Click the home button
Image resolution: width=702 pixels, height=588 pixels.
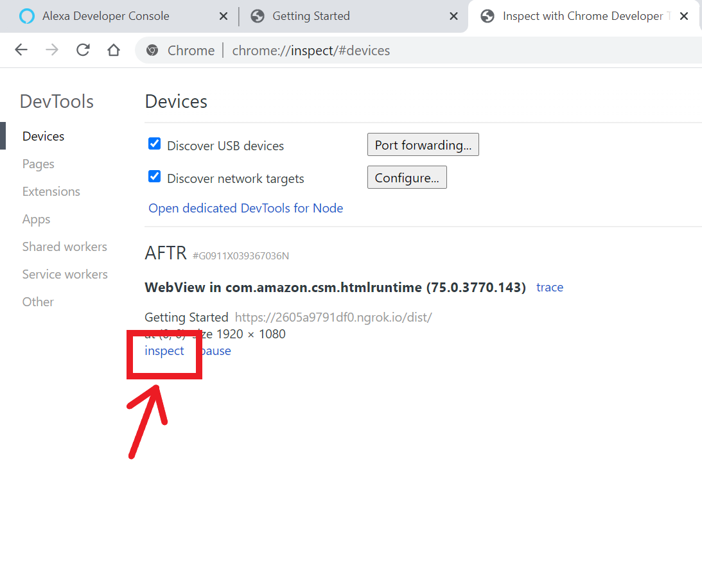(x=113, y=49)
